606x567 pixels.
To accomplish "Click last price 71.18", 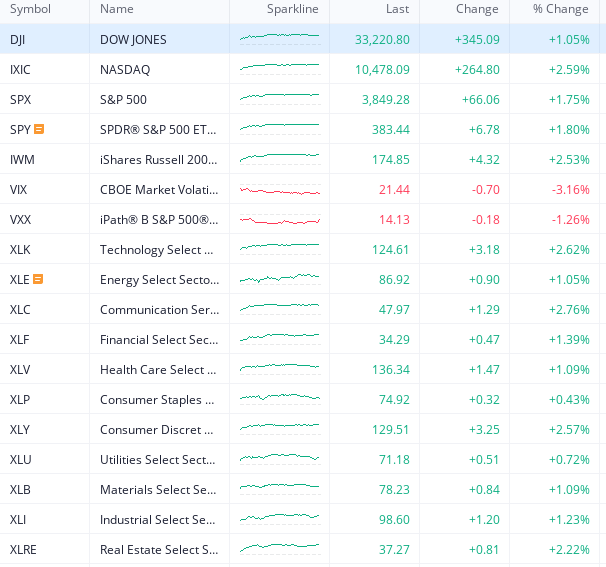I will 394,460.
